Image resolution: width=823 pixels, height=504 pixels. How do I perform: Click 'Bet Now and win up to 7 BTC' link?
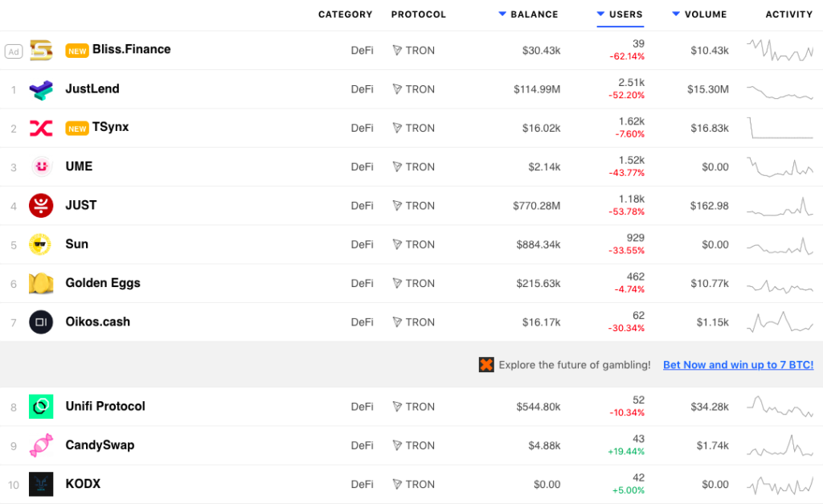[738, 365]
